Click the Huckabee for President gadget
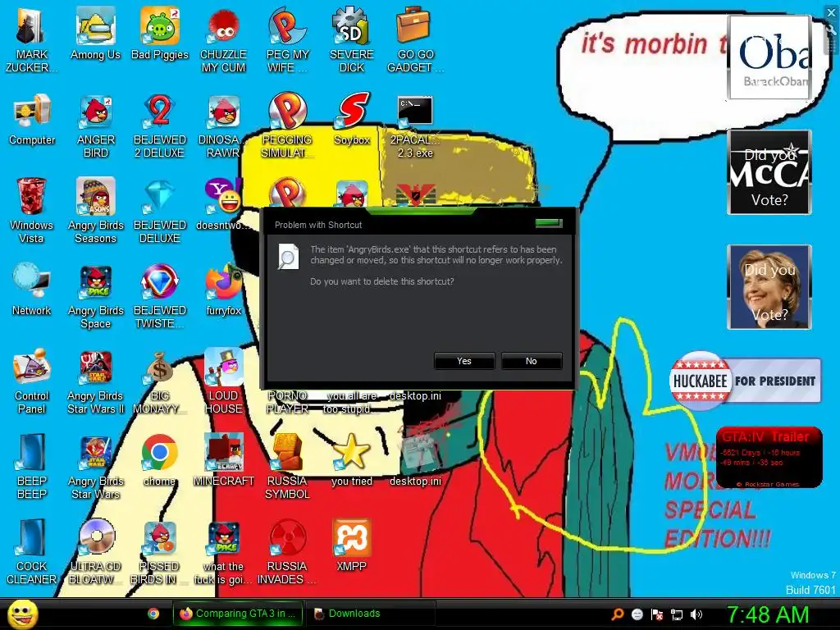 click(745, 381)
